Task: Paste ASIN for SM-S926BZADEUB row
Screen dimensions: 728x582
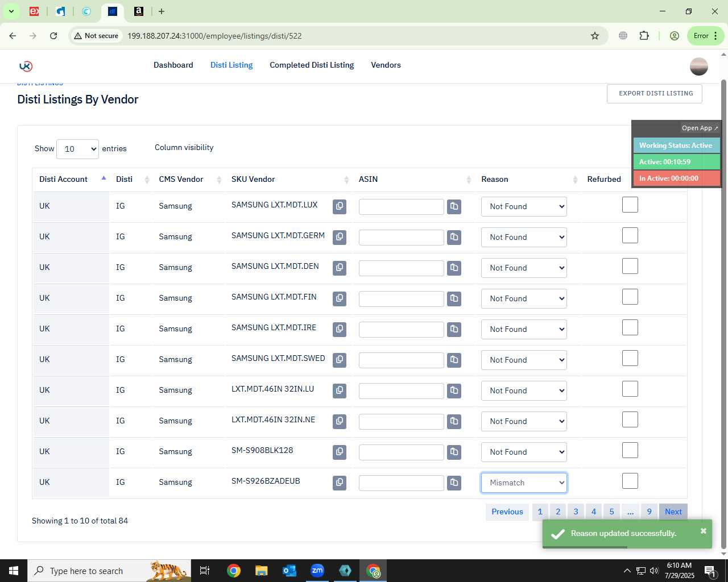Action: coord(454,483)
